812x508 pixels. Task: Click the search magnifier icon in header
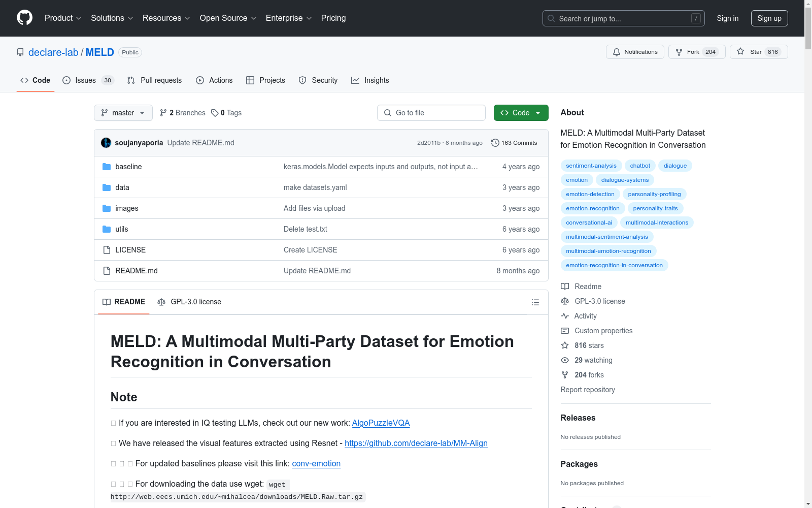(x=551, y=18)
